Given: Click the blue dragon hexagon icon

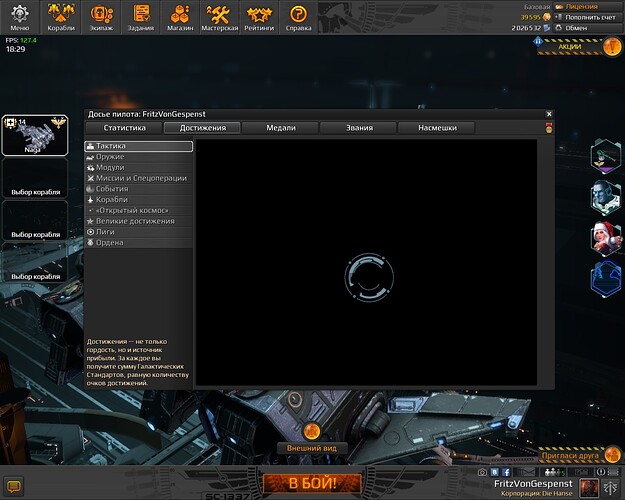Looking at the screenshot, I should pos(605,280).
